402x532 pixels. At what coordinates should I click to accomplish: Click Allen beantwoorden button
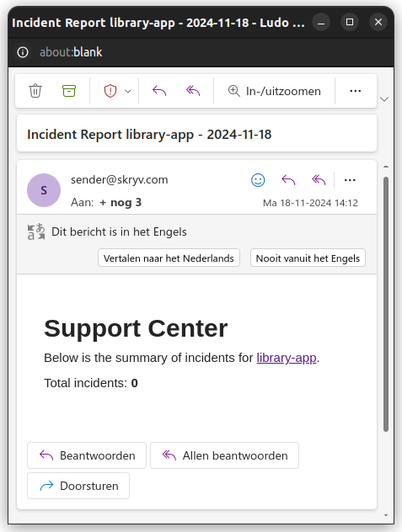click(x=225, y=455)
